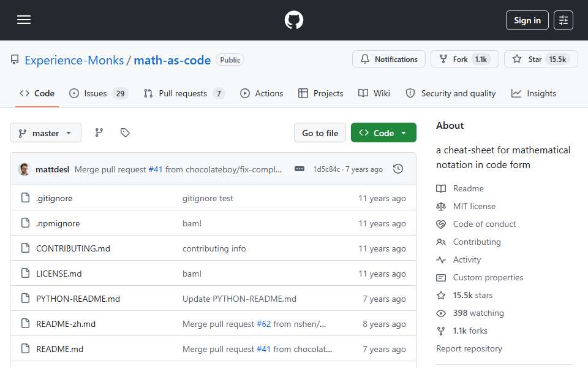Fork the repository
This screenshot has width=588, height=368.
pyautogui.click(x=464, y=59)
